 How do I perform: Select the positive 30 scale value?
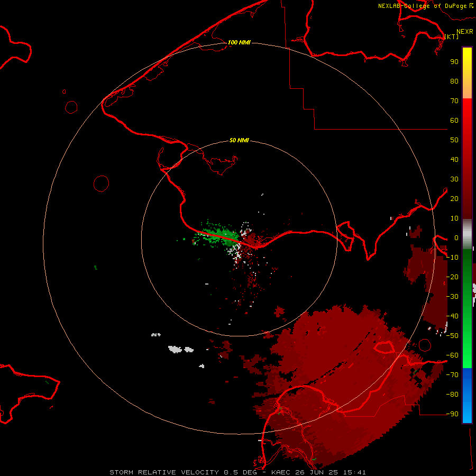click(454, 179)
